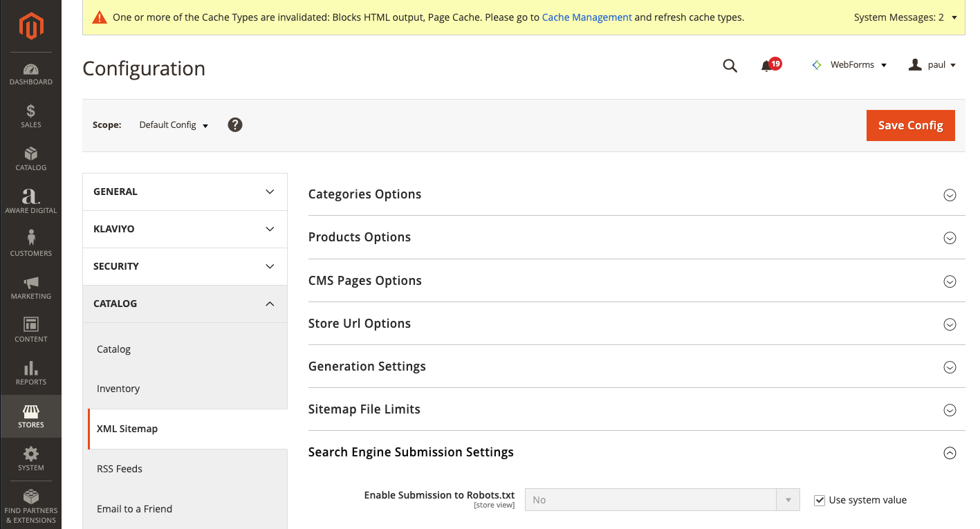Click the Configuration page title

(x=144, y=68)
